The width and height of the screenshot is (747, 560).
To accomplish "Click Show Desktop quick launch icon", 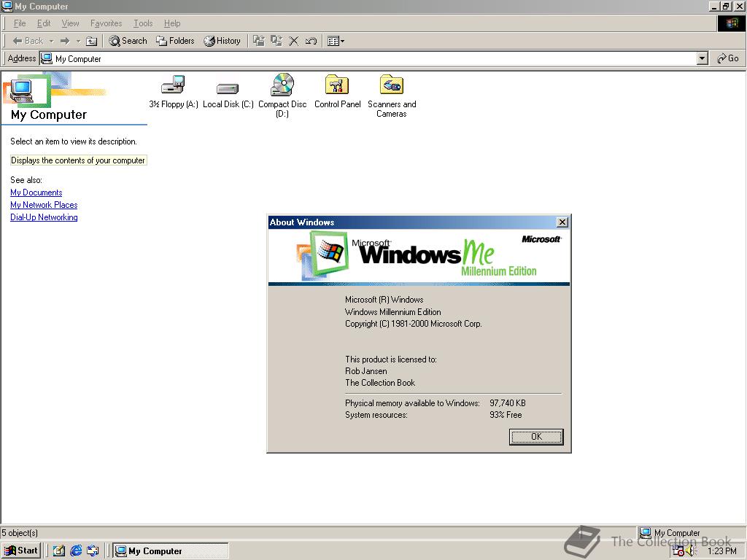I will point(58,551).
